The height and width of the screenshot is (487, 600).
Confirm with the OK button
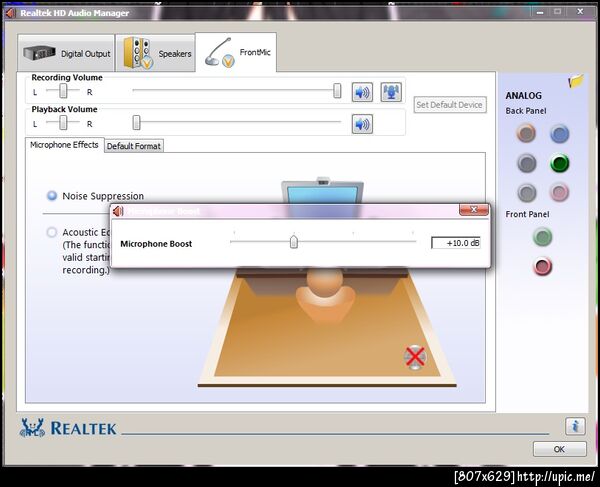[559, 449]
